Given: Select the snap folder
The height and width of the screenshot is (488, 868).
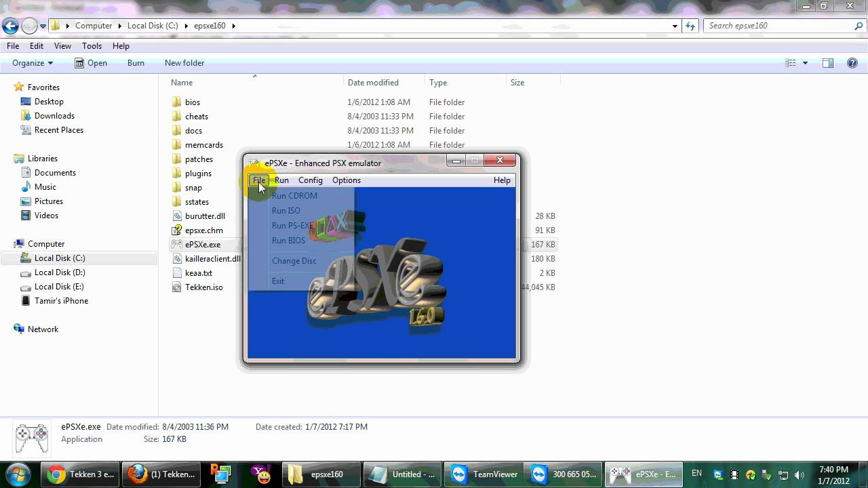Looking at the screenshot, I should [x=193, y=188].
